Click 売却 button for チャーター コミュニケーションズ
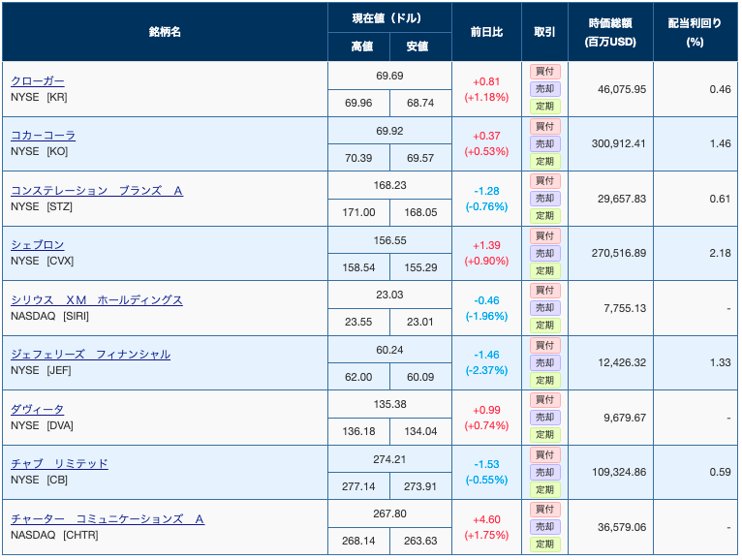 click(545, 527)
